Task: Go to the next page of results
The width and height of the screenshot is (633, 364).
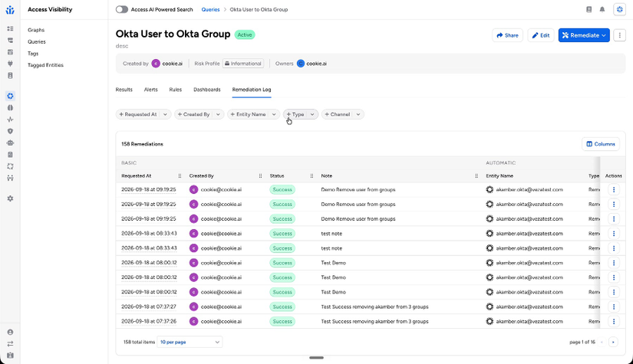Action: [613, 342]
